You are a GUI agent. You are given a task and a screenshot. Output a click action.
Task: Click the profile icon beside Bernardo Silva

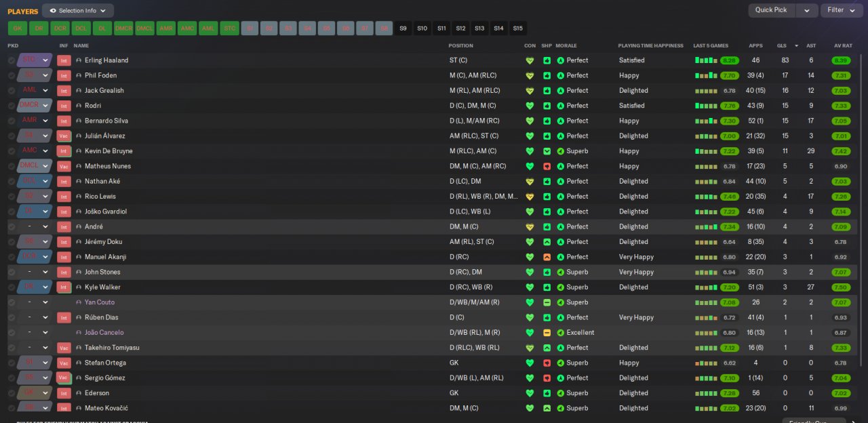79,121
